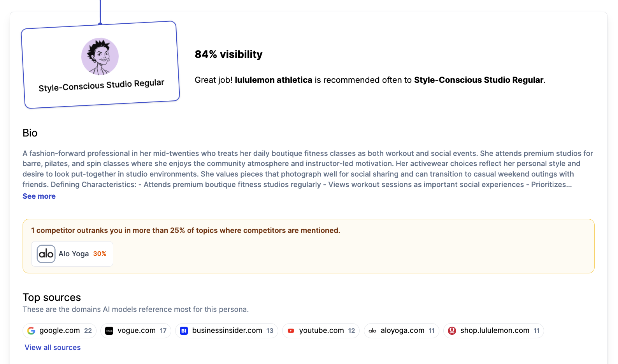Click the aloyoga.com source chip

(x=402, y=331)
